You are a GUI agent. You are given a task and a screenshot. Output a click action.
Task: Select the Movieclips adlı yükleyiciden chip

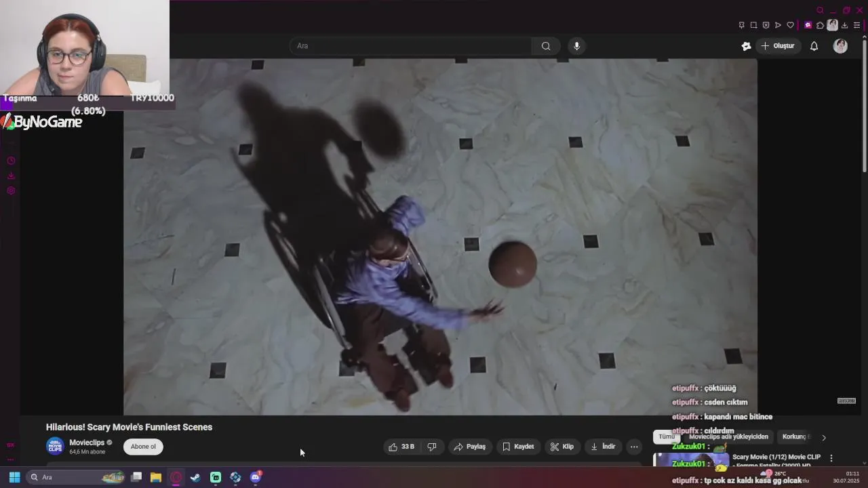[x=728, y=437]
